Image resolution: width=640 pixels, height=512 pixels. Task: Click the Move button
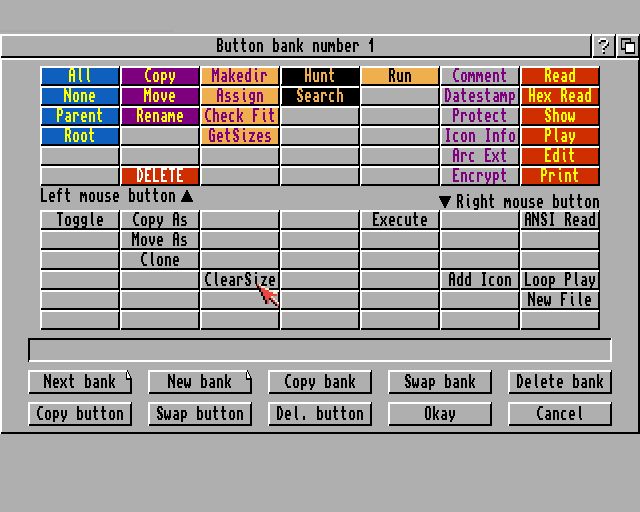click(160, 96)
